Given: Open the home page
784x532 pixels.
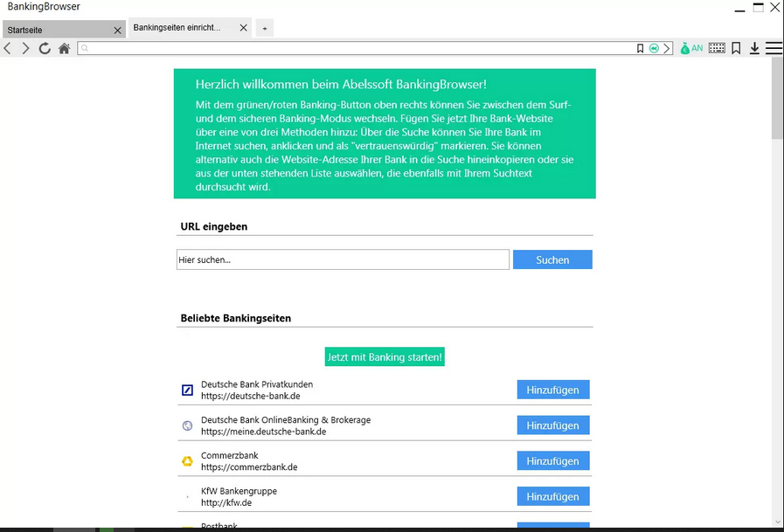Looking at the screenshot, I should [64, 48].
